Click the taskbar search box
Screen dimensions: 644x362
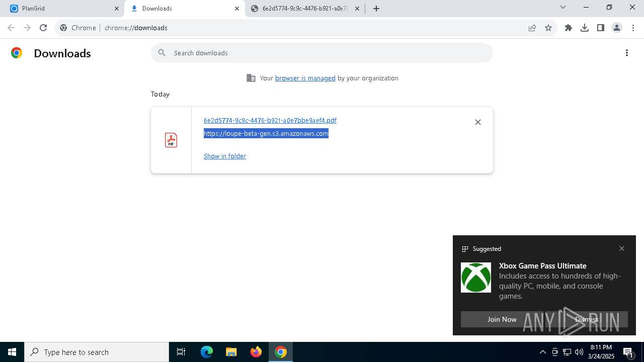pyautogui.click(x=97, y=352)
